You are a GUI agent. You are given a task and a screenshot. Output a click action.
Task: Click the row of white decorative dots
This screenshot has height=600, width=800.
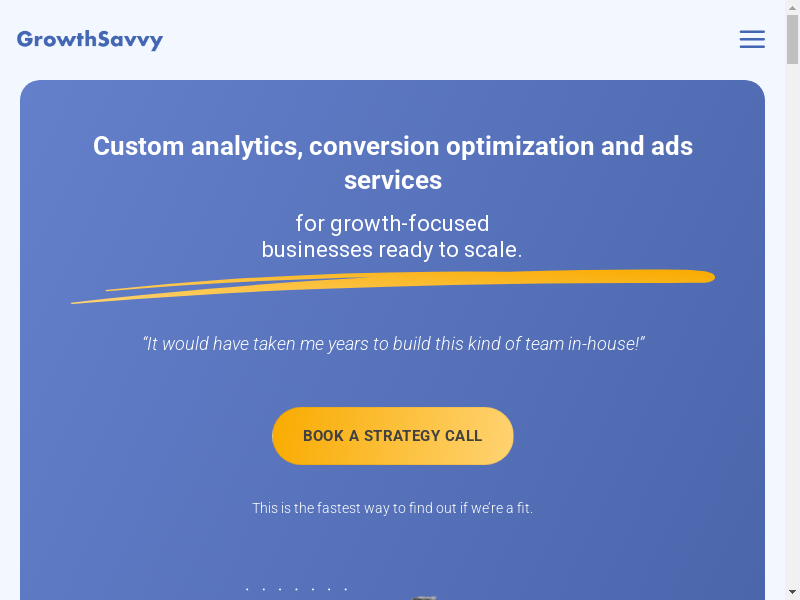click(297, 590)
